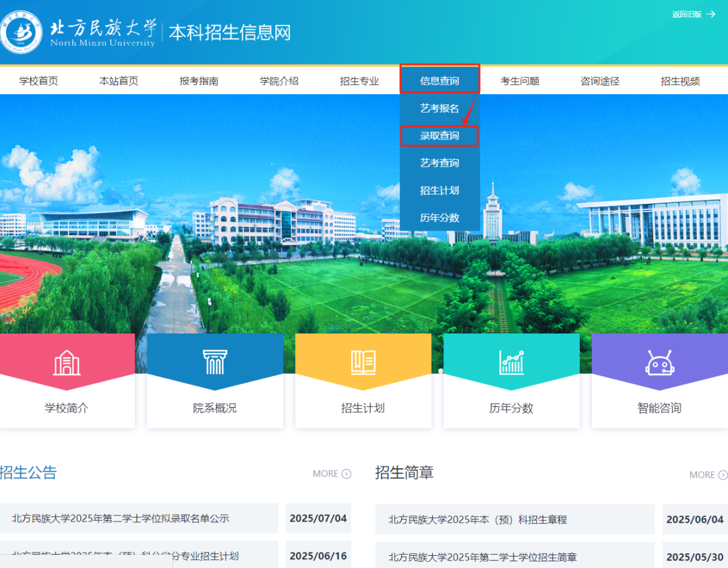This screenshot has height=568, width=728.
Task: Open 历年分数 via the chart icon
Action: click(511, 362)
